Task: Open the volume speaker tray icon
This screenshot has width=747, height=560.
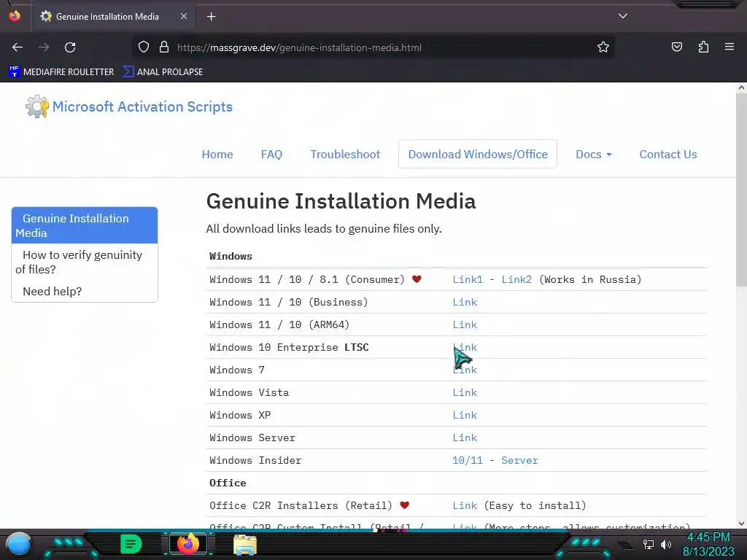Action: coord(666,544)
